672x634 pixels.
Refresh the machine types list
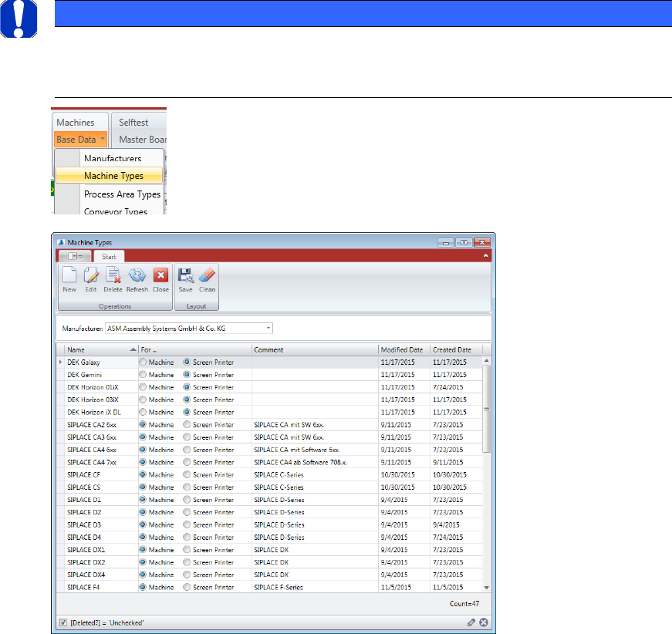click(137, 280)
